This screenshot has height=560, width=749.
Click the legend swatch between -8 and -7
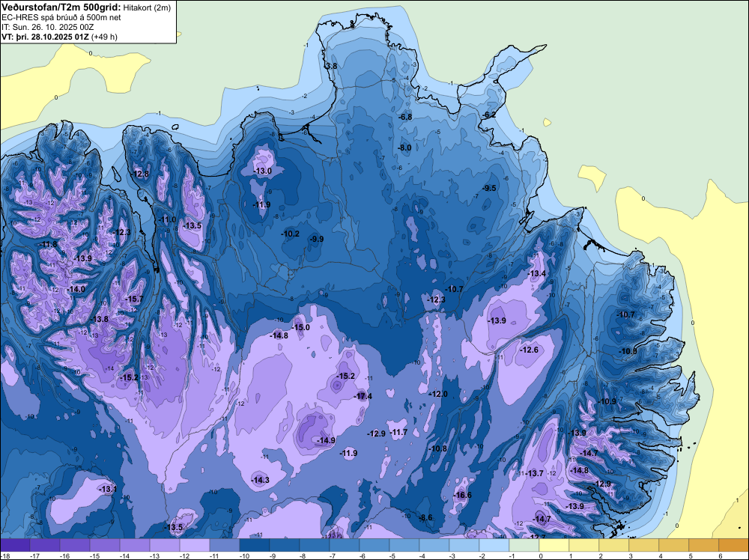(x=315, y=545)
